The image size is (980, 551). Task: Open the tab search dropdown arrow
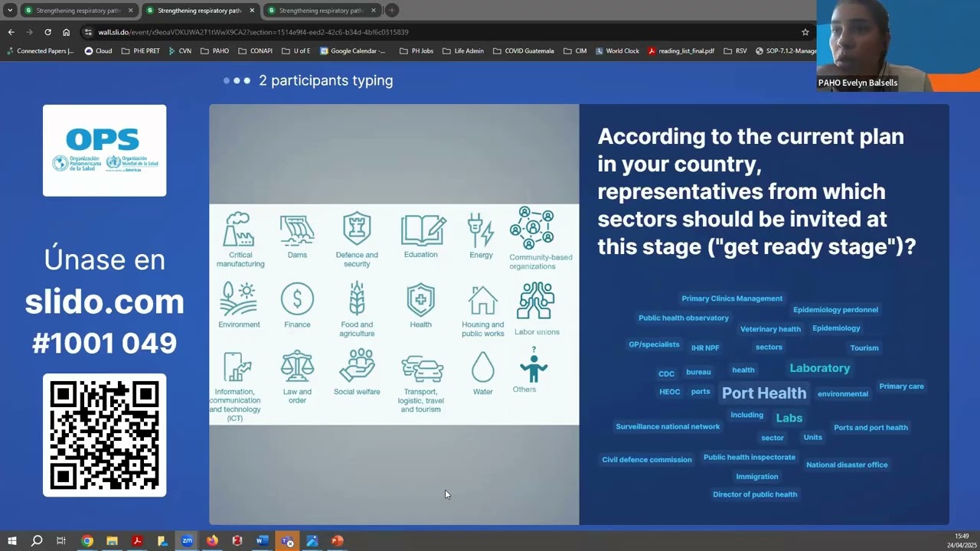click(10, 10)
